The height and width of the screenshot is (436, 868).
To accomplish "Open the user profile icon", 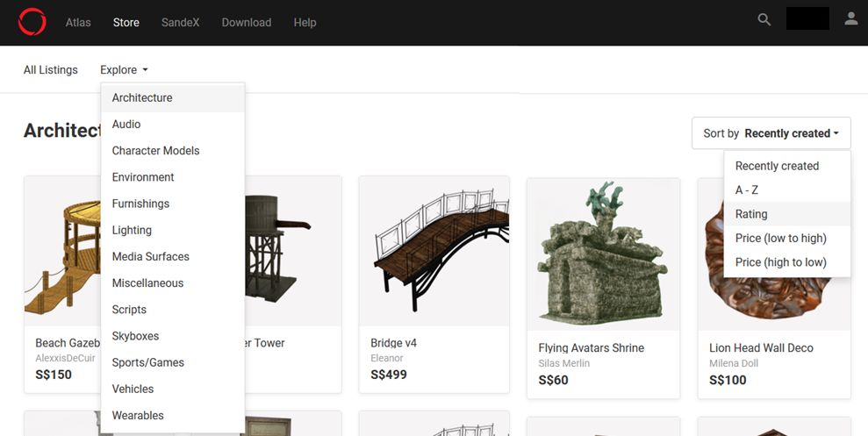I will point(850,18).
